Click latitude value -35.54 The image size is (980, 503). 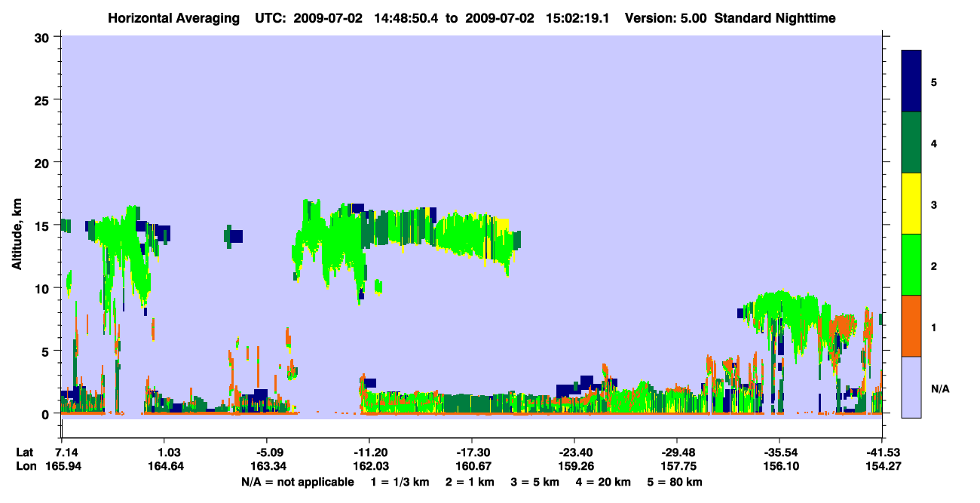point(779,452)
